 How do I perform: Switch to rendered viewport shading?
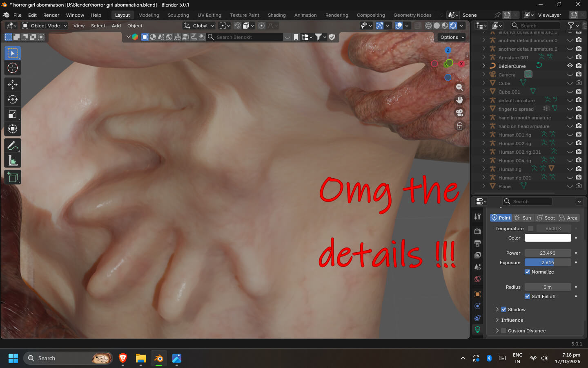tap(453, 26)
